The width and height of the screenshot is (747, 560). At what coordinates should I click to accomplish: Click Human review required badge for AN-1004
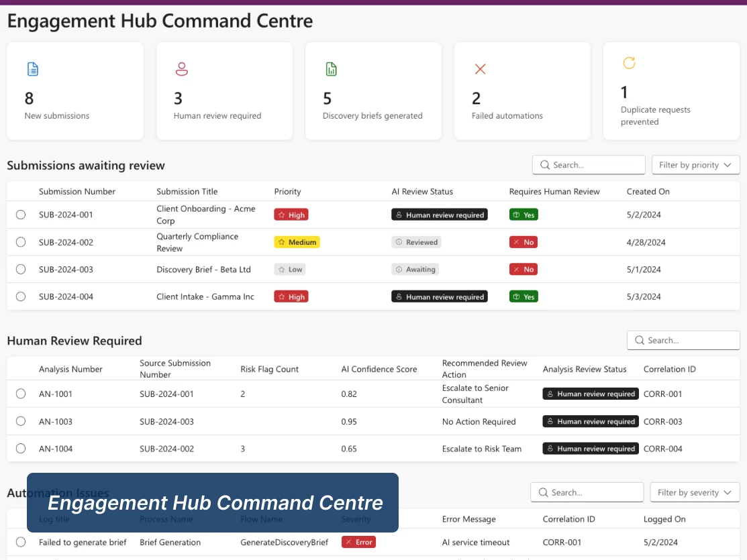591,449
